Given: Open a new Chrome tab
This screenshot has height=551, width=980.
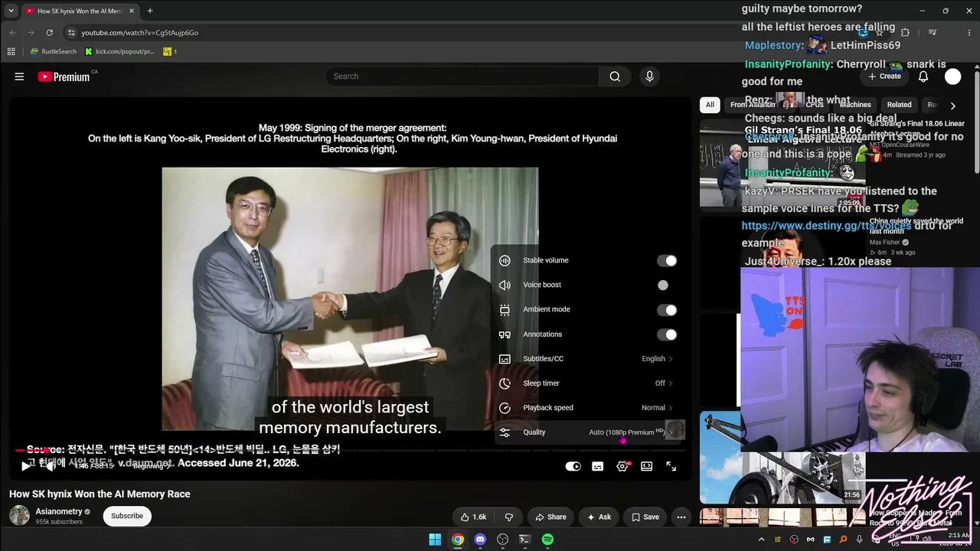Looking at the screenshot, I should click(x=149, y=11).
